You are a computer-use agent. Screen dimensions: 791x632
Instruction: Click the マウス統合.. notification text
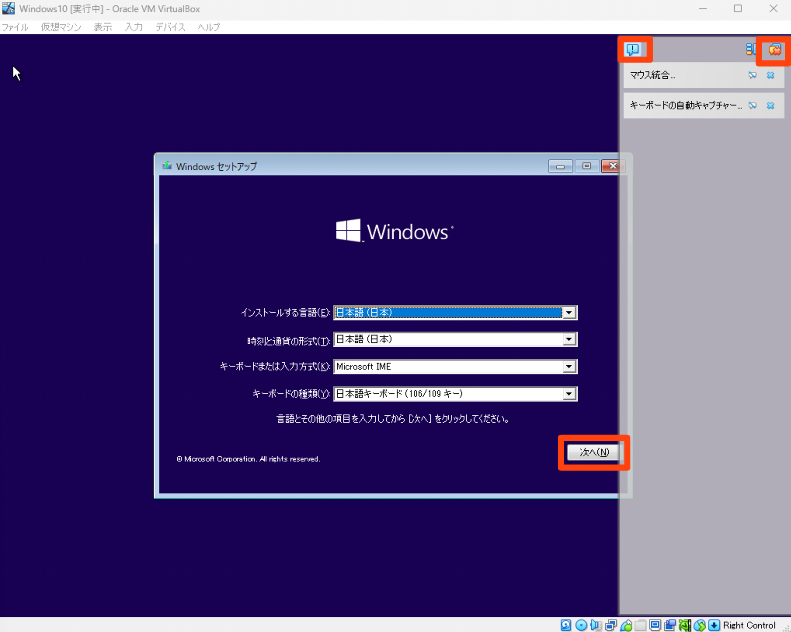653,75
